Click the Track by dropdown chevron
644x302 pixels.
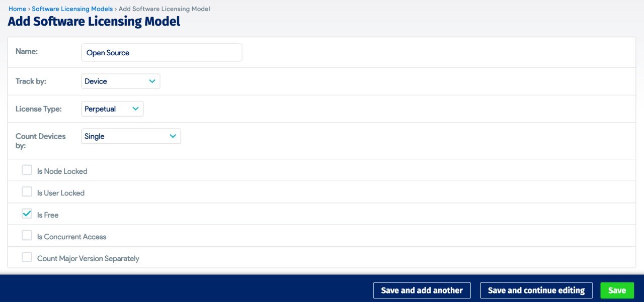(x=152, y=81)
